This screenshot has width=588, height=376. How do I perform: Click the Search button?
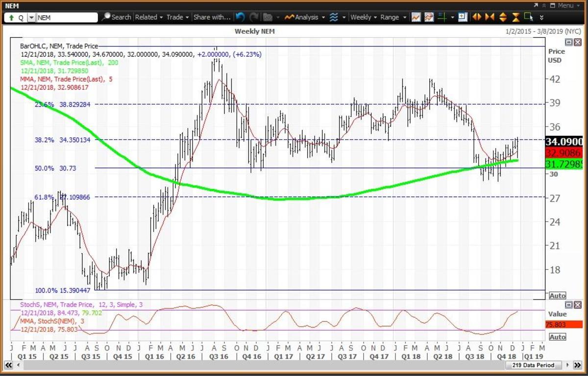[117, 17]
